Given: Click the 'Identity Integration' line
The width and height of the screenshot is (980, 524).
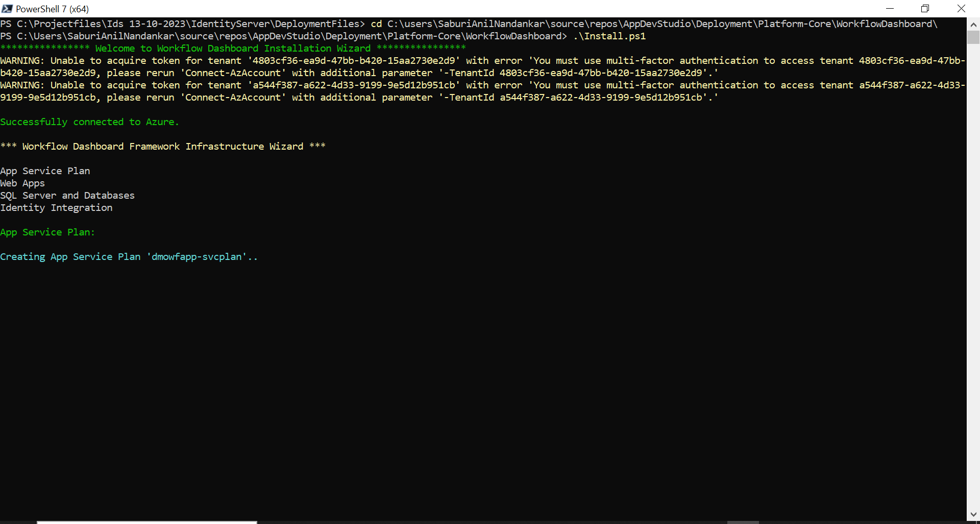Looking at the screenshot, I should [56, 208].
